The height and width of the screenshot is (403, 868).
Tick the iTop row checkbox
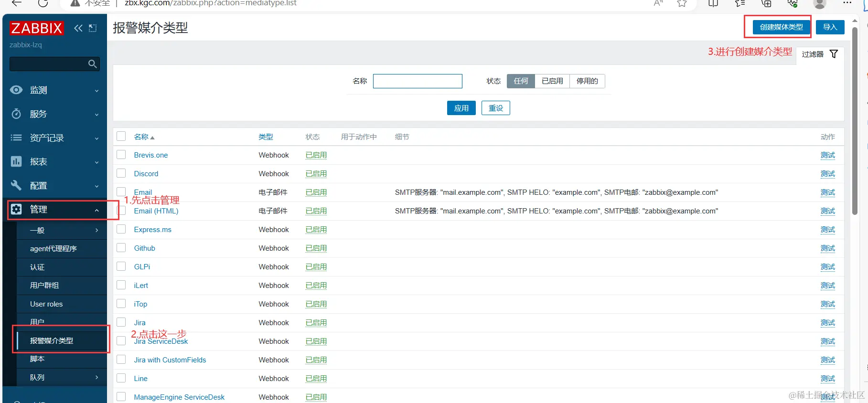(x=121, y=304)
